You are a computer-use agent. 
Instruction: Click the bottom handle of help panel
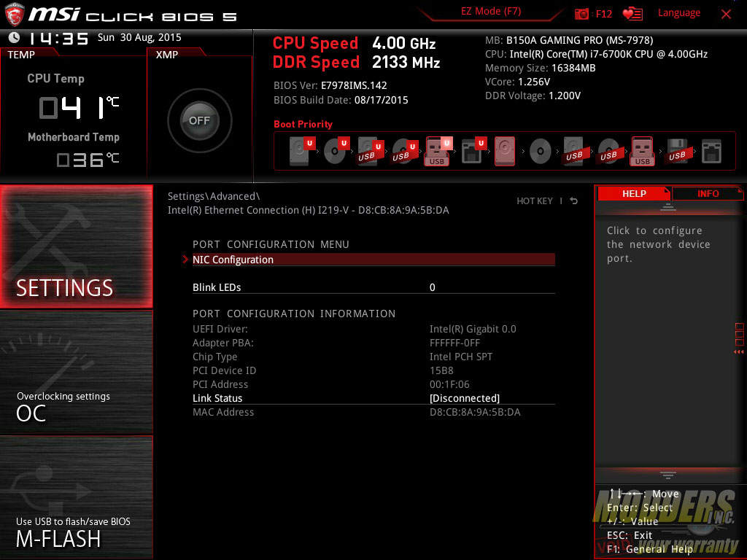point(668,475)
